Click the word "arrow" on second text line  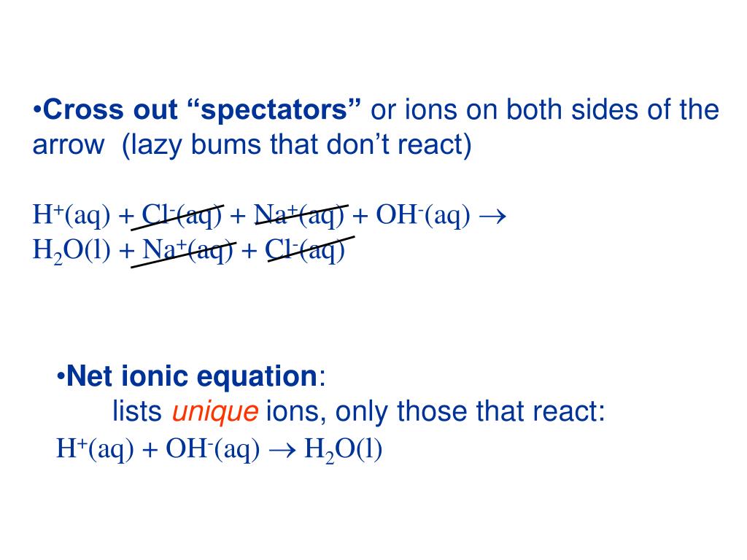tap(68, 145)
